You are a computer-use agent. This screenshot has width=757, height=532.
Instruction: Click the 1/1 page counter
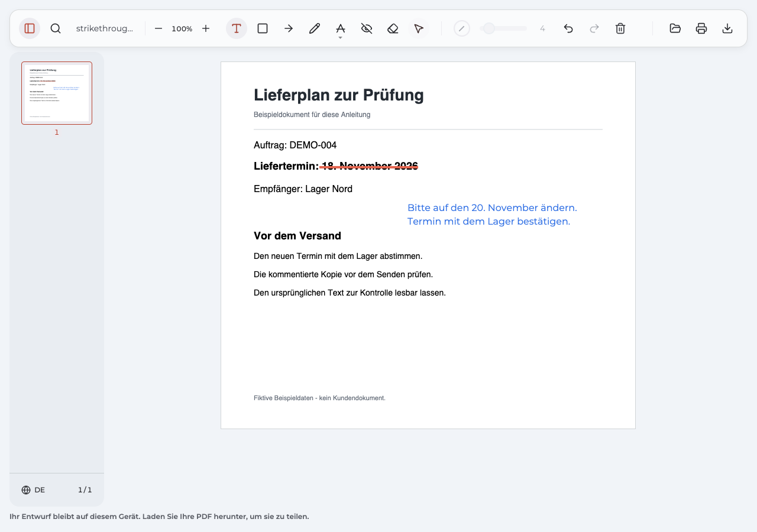(x=85, y=490)
